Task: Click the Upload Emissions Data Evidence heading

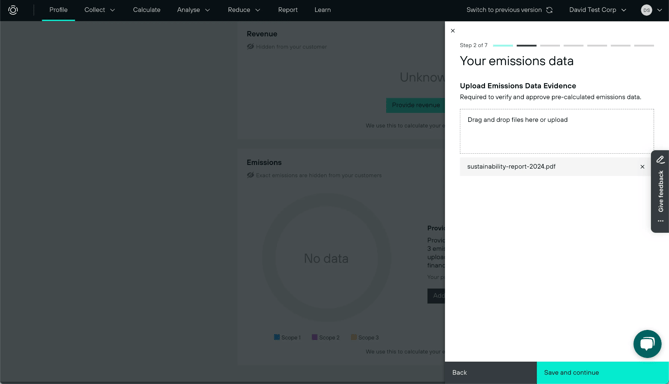Action: point(518,86)
